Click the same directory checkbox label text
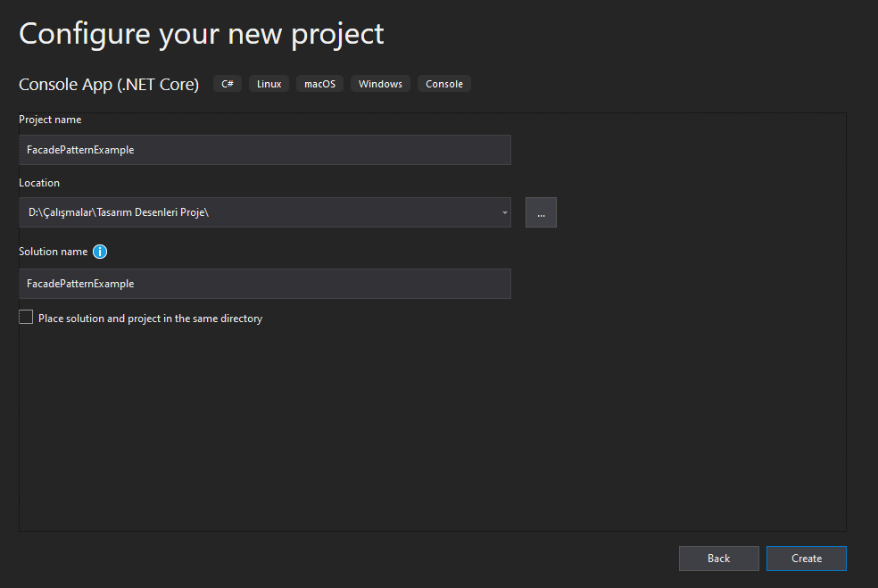The height and width of the screenshot is (588, 878). point(150,319)
